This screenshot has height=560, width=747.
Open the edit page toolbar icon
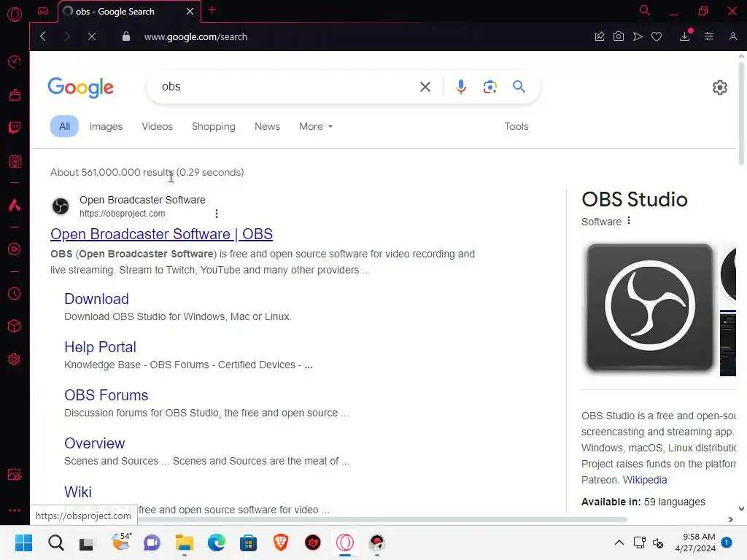coord(600,36)
